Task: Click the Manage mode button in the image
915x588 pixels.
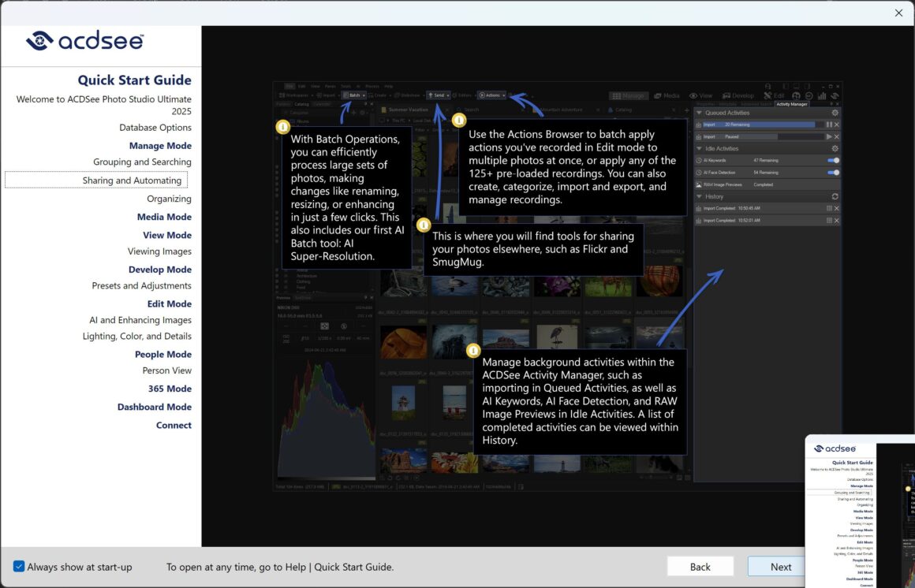Action: (629, 95)
